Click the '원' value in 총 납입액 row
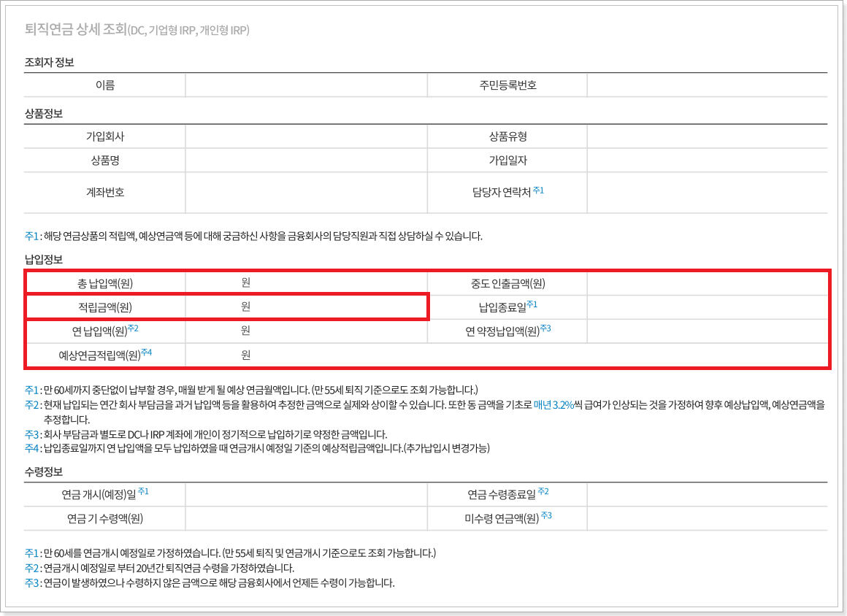The height and width of the screenshot is (616, 847). coord(246,282)
